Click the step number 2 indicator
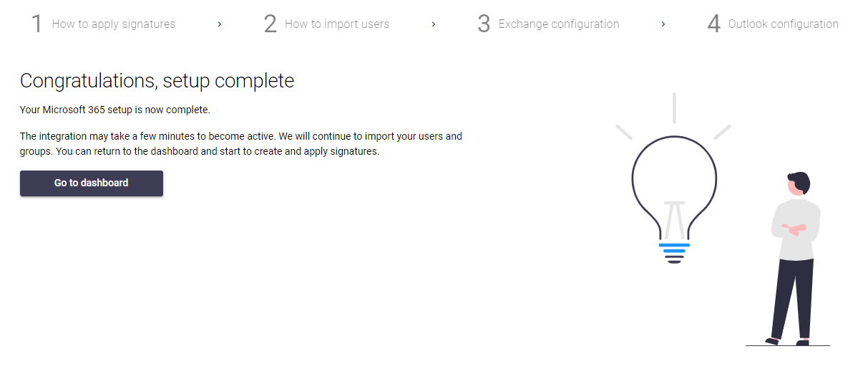This screenshot has height=369, width=868. (270, 24)
